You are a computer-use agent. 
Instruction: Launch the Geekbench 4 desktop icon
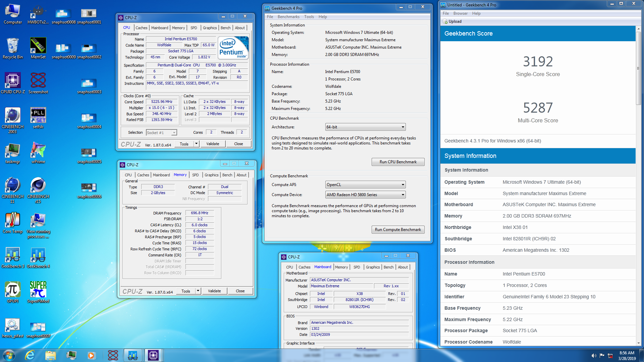38,258
